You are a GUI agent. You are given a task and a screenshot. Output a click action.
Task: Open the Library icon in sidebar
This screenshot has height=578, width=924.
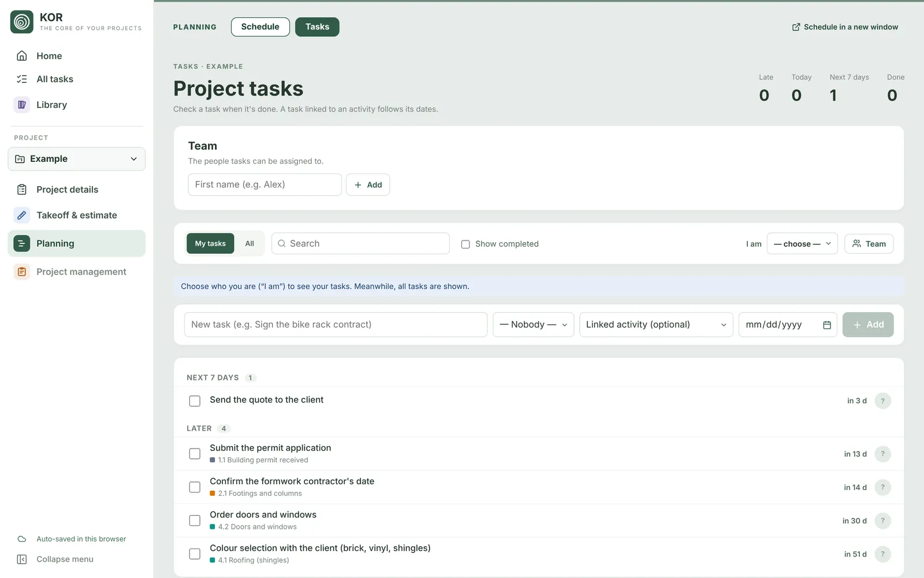coord(22,105)
